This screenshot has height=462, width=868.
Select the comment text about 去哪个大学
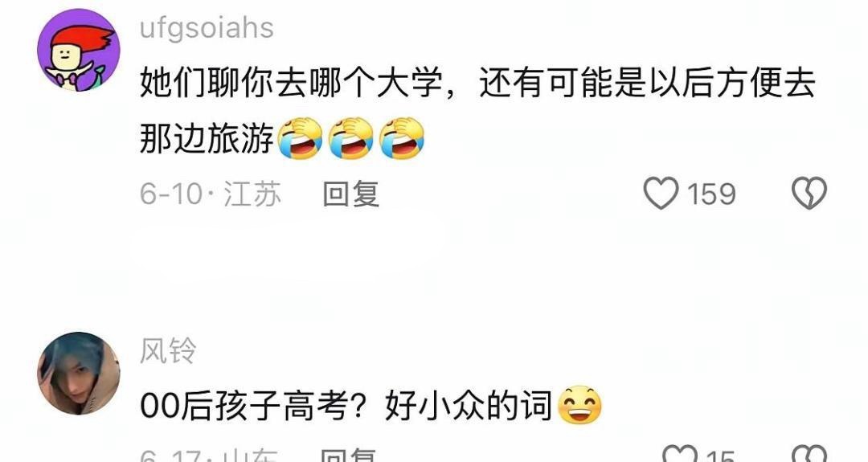[x=477, y=111]
